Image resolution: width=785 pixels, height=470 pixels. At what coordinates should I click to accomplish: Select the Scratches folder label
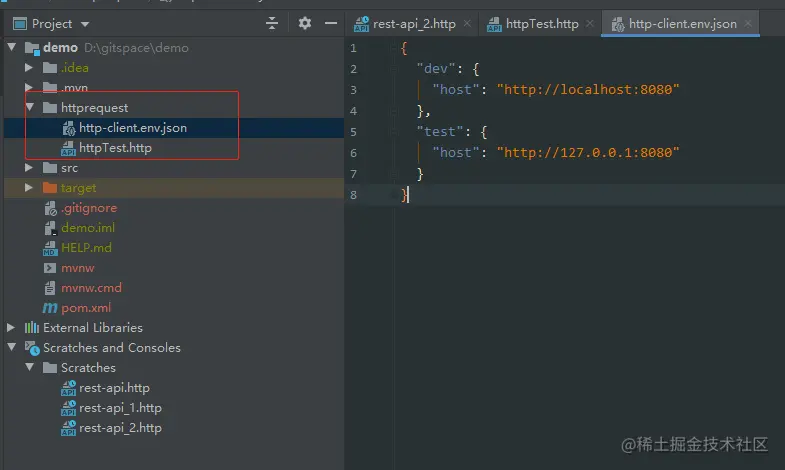88,367
